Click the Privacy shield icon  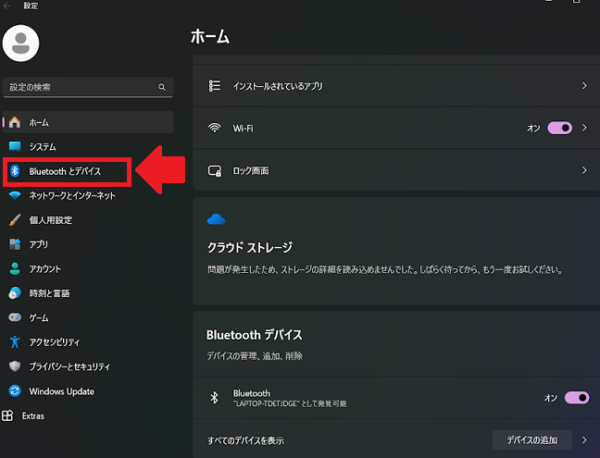coord(15,366)
